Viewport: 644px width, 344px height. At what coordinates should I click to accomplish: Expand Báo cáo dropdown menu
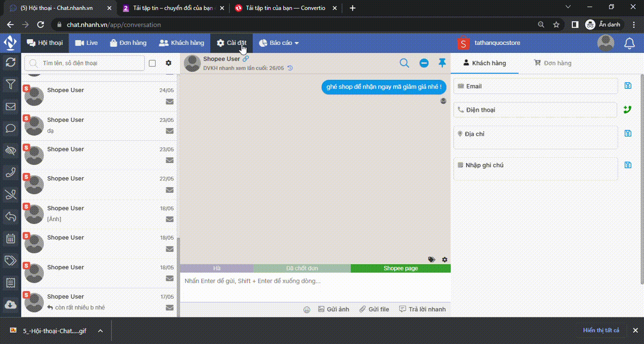pyautogui.click(x=279, y=43)
